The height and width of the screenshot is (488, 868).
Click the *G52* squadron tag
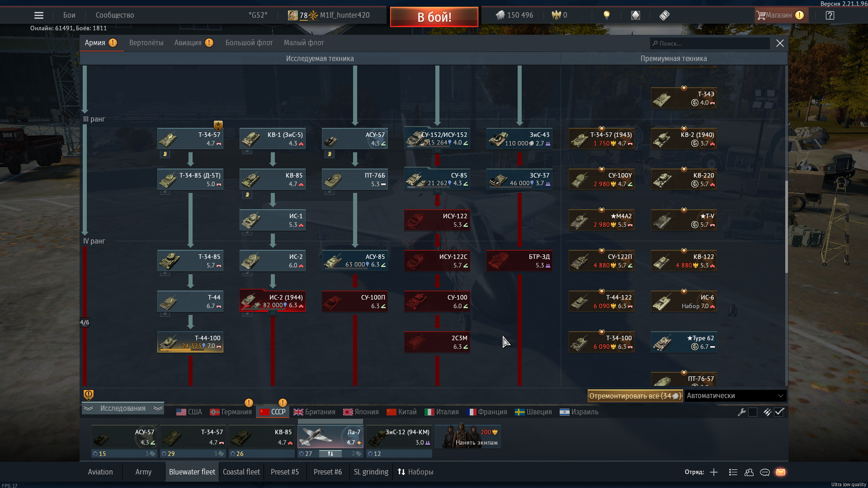[258, 15]
